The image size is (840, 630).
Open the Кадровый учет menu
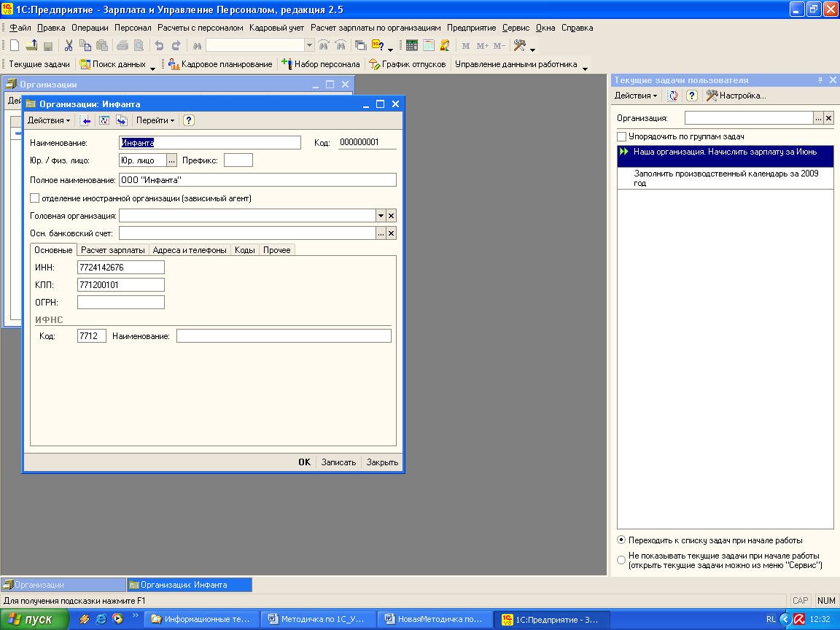tap(276, 28)
